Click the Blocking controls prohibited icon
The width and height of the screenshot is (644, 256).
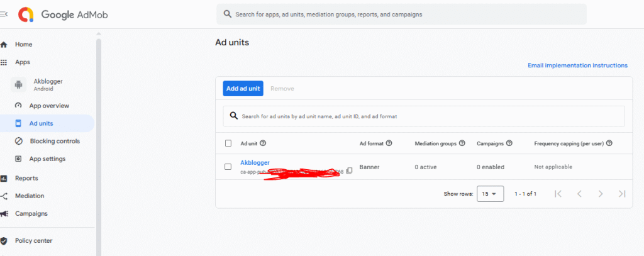(18, 141)
